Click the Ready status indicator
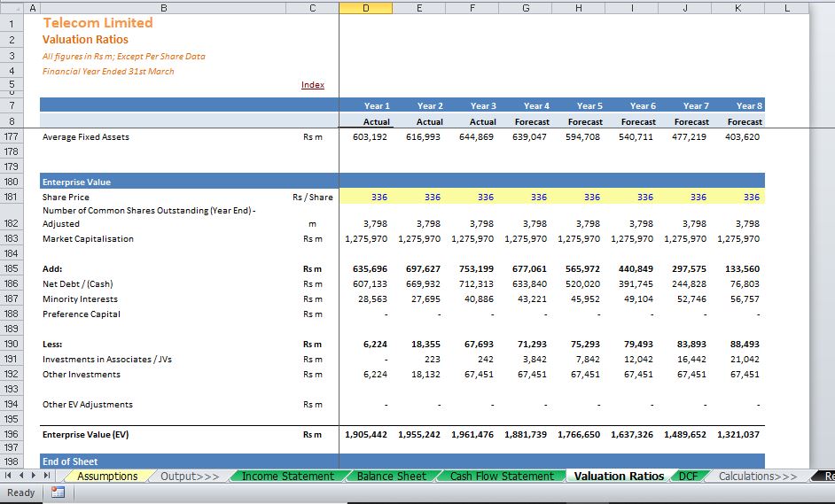Screen dimensions: 835x504 (20, 492)
